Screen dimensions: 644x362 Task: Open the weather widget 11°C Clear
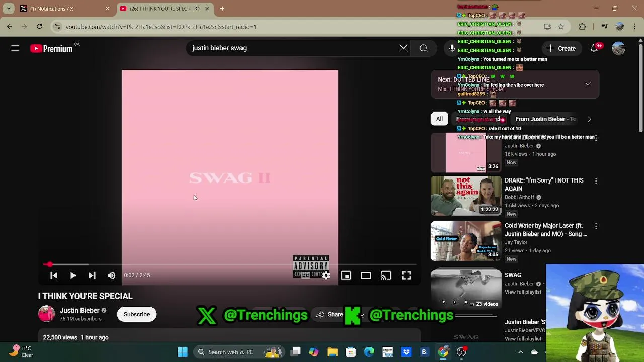point(21,351)
